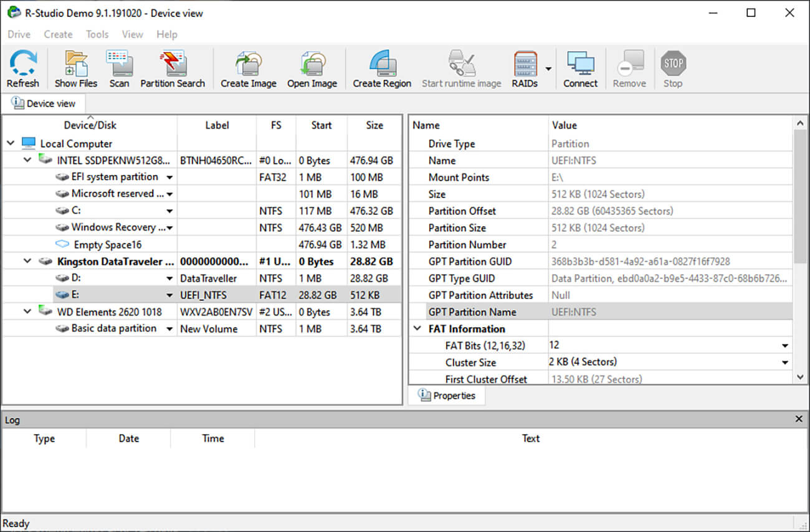
Task: Click the Open Image toolbar icon
Action: coord(312,69)
